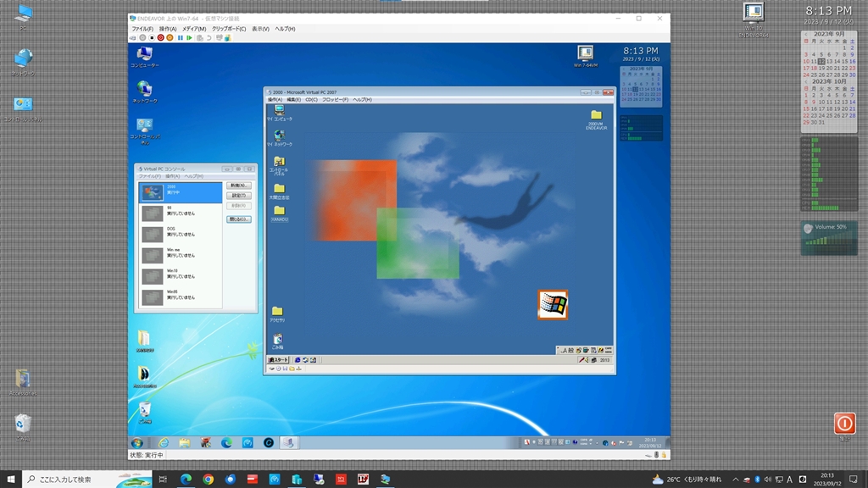The height and width of the screenshot is (488, 868).
Task: Open メディア(M) menu in Hyper-V window
Action: click(x=194, y=29)
